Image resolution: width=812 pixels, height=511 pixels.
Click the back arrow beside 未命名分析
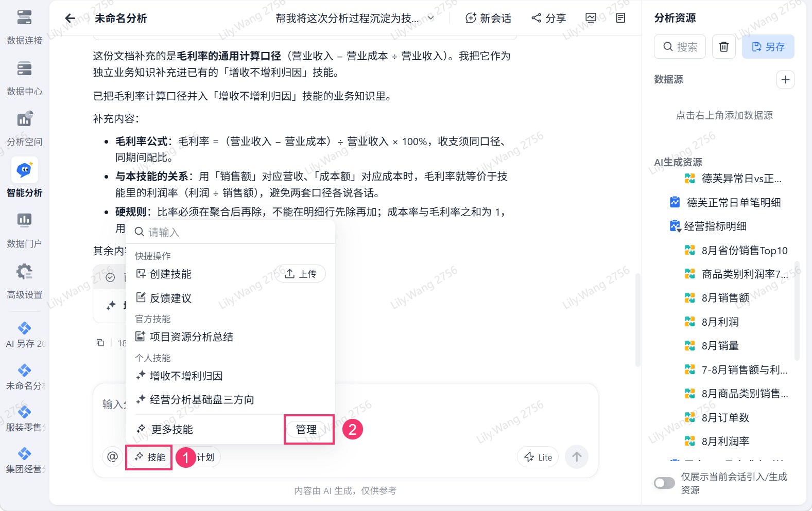(x=70, y=19)
